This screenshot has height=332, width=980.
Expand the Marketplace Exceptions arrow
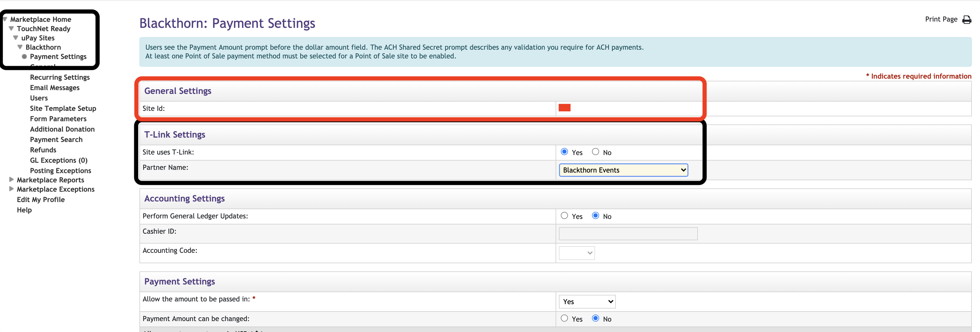[11, 189]
